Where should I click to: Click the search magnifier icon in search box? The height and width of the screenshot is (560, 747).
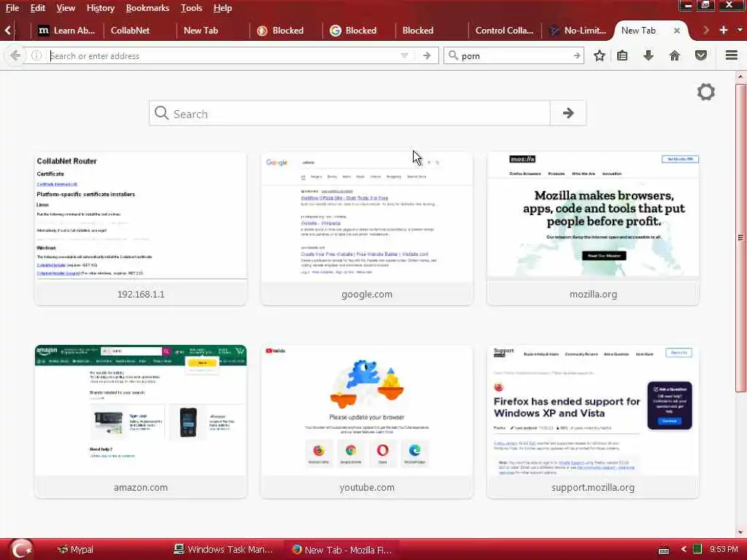[454, 55]
